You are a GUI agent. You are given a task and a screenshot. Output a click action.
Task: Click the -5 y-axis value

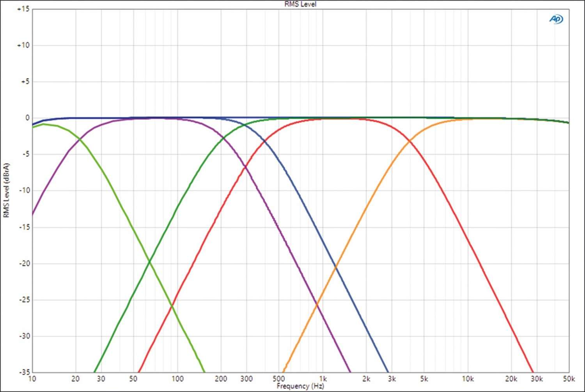point(25,154)
